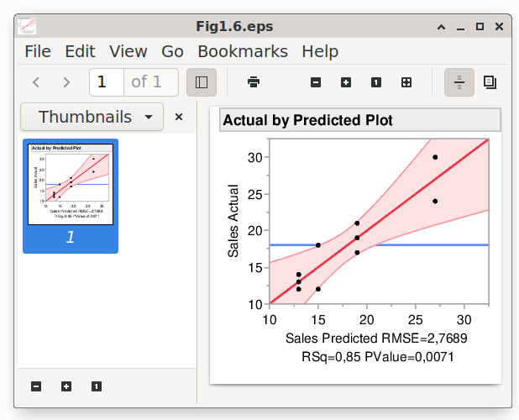Reset thumbnail size in sidebar
The image size is (519, 420).
coord(97,386)
